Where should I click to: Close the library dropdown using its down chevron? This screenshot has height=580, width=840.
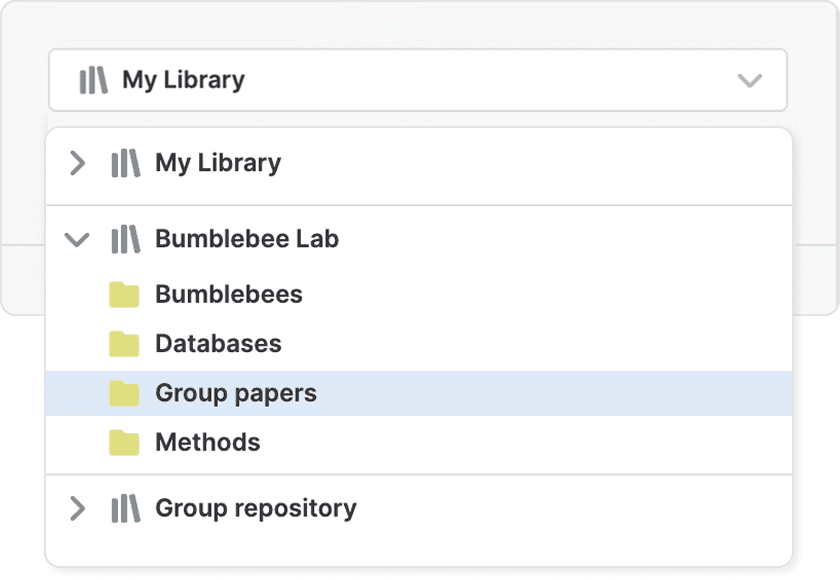pos(750,80)
